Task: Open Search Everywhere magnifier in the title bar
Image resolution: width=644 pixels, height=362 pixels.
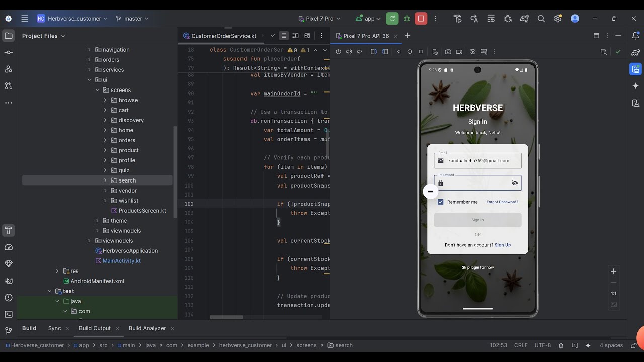Action: tap(541, 19)
